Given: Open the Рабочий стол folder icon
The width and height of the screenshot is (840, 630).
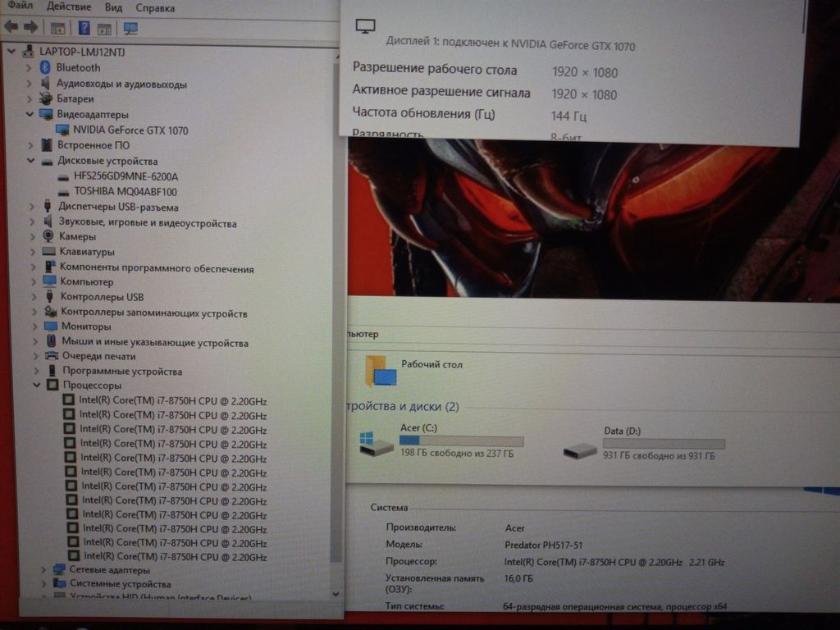Looking at the screenshot, I should click(x=380, y=371).
